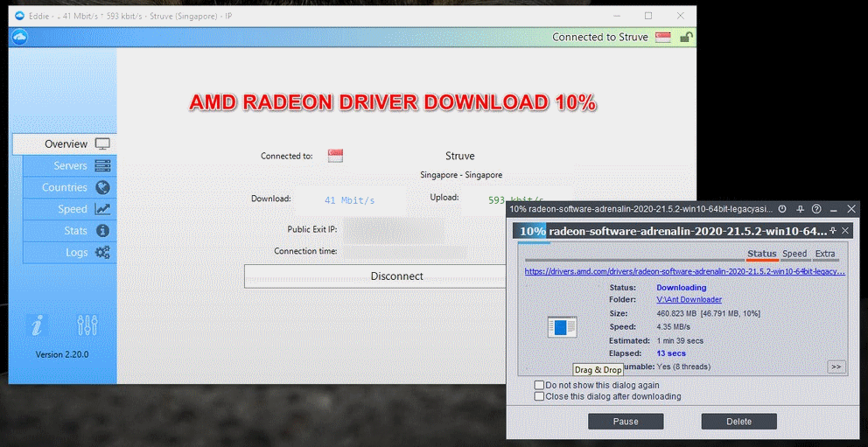Open Eddie preferences sliders icon
The height and width of the screenshot is (447, 868).
(87, 325)
